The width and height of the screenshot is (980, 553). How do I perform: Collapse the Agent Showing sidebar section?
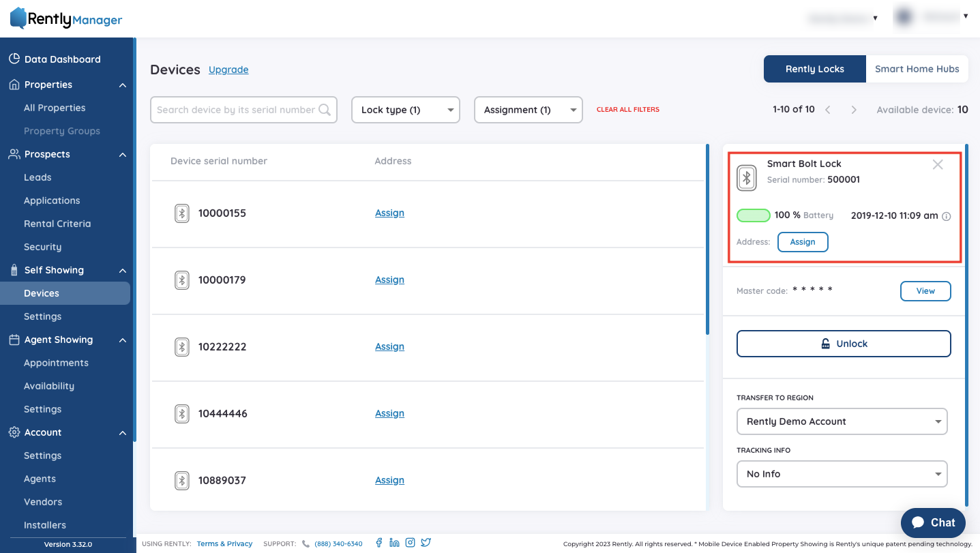pyautogui.click(x=123, y=340)
